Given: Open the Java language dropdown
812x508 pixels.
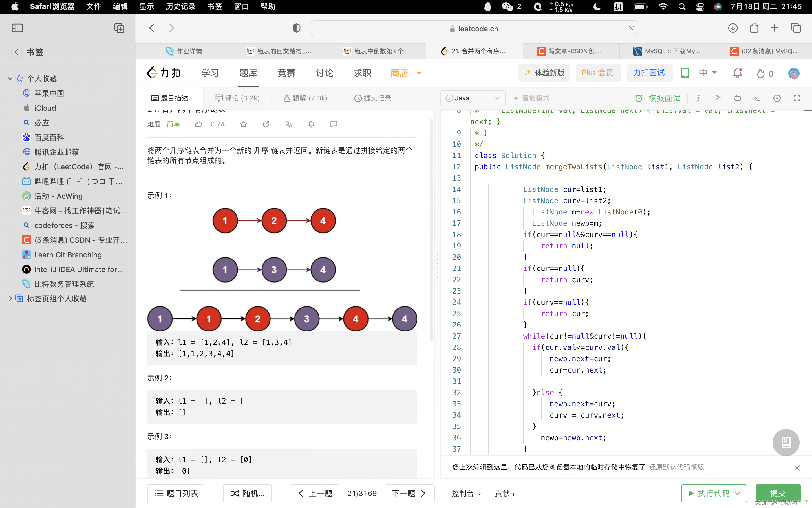Looking at the screenshot, I should (x=473, y=98).
